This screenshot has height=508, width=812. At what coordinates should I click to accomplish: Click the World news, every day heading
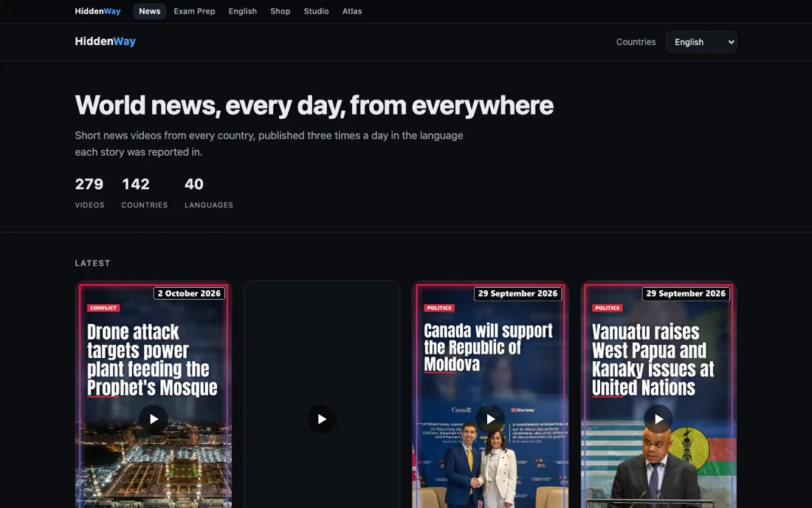click(x=314, y=105)
